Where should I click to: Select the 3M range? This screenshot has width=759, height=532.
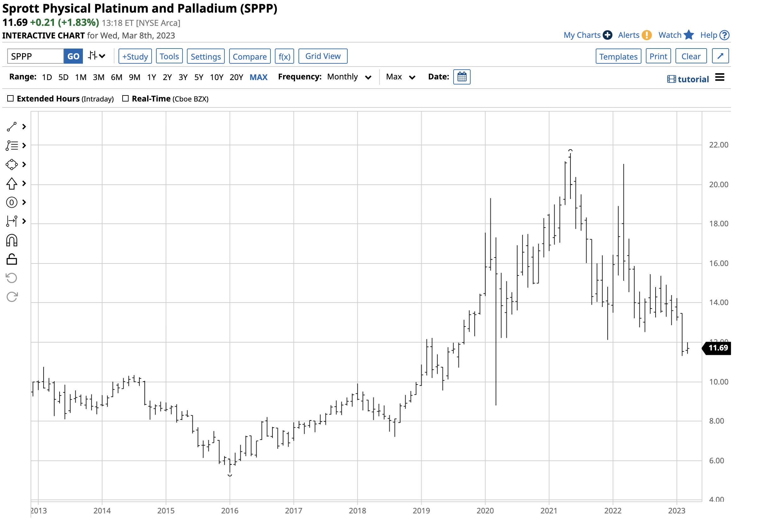(99, 77)
